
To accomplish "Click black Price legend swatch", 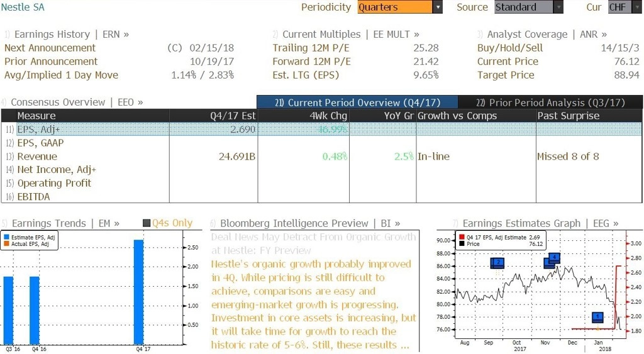I will [462, 244].
